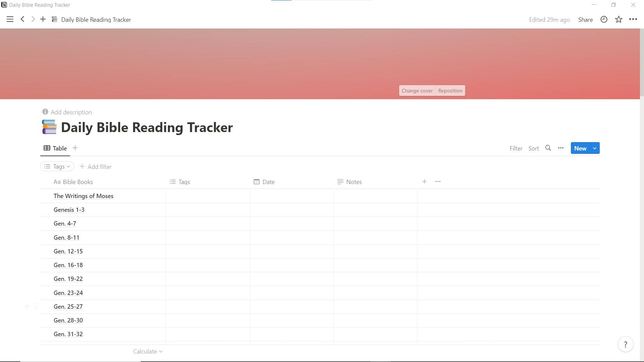Screen dimensions: 644x362
Task: Click the Genesis 1-3 row entry
Action: point(69,209)
